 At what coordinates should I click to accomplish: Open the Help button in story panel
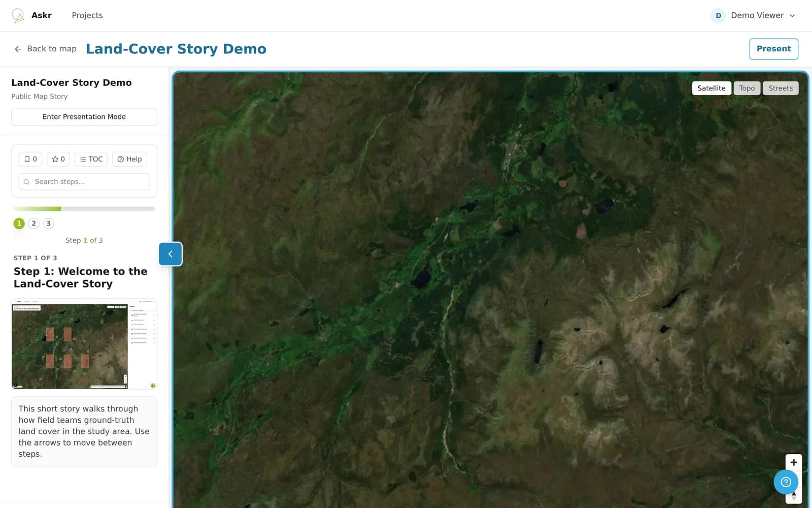[129, 159]
